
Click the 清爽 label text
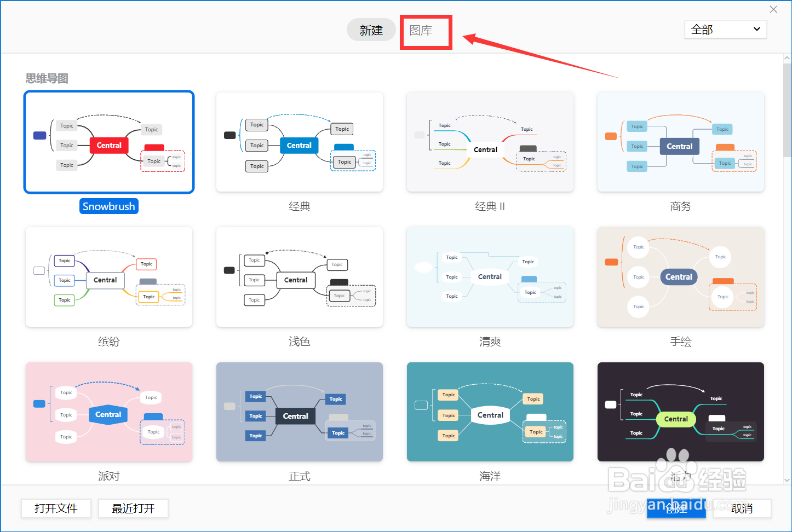[490, 342]
